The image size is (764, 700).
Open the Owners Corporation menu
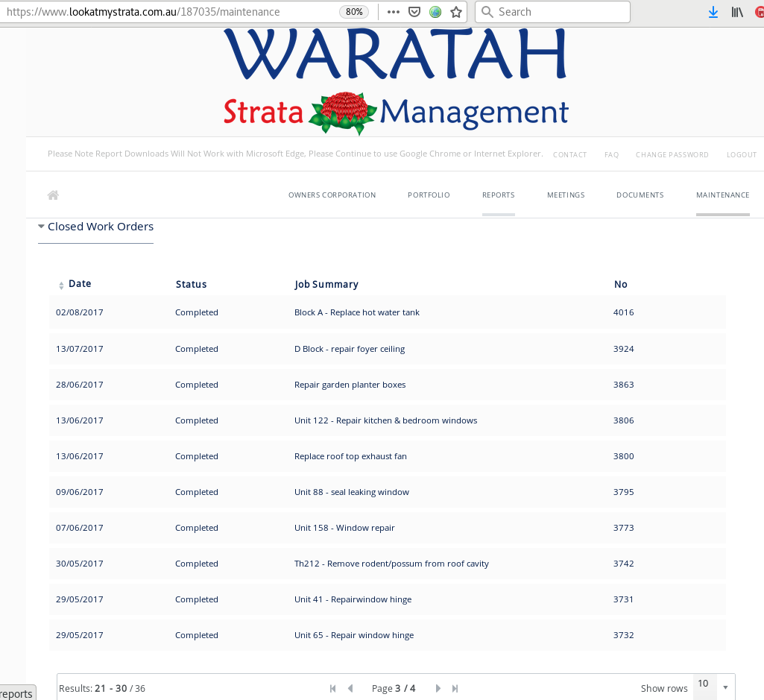point(332,195)
